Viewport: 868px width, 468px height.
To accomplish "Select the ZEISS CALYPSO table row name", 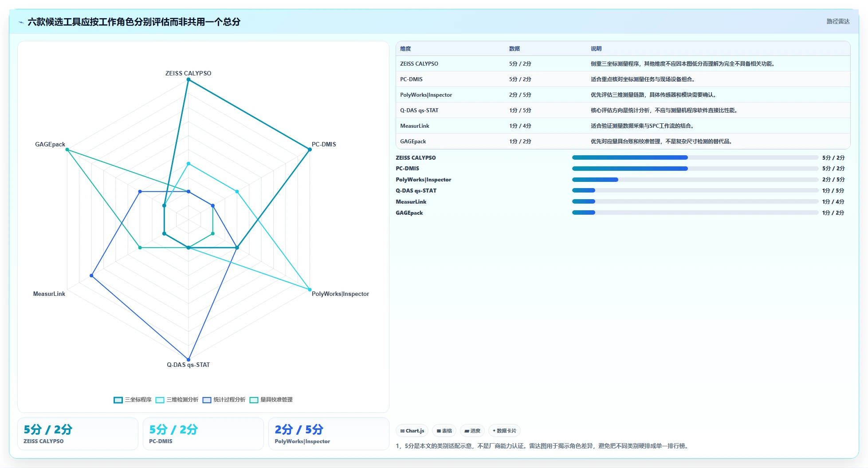I will point(419,64).
